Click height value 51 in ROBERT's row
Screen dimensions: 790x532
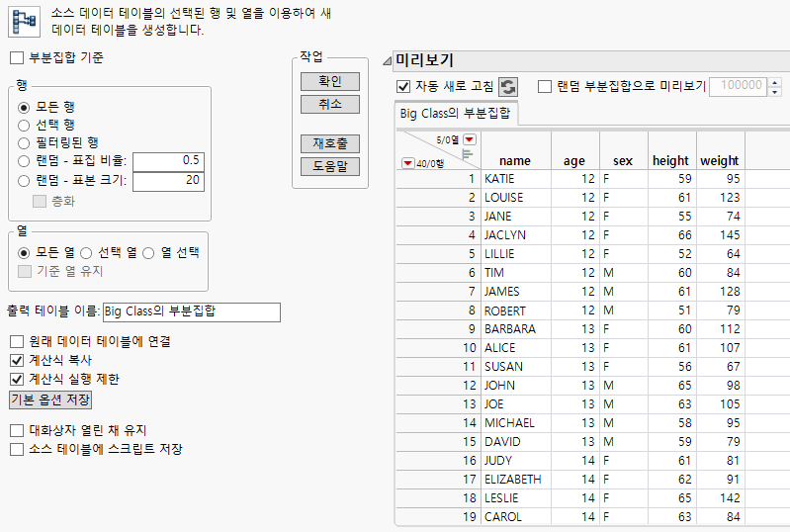[672, 310]
